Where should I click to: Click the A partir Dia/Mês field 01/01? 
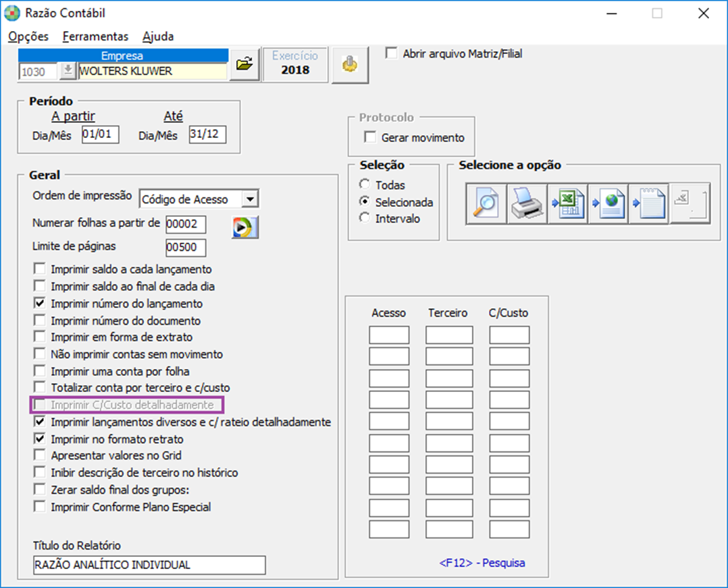tap(100, 134)
